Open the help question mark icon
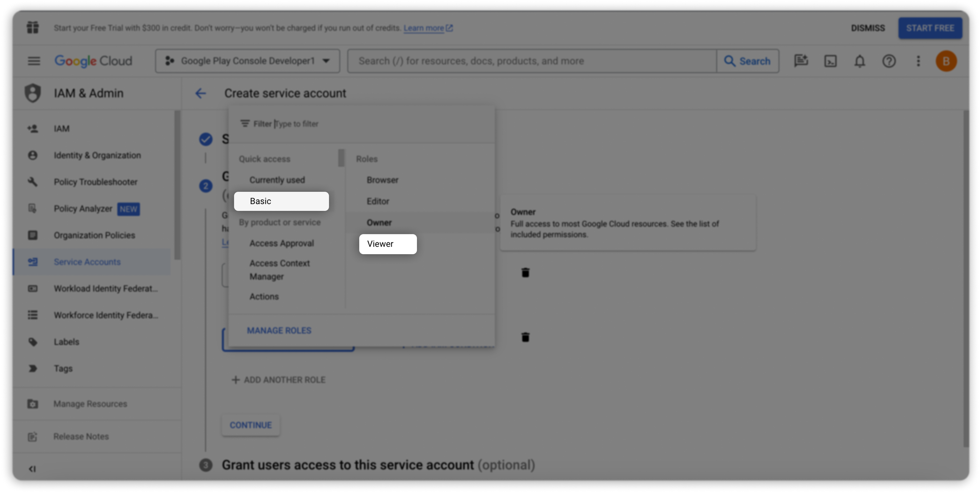Image resolution: width=980 pixels, height=493 pixels. 889,61
